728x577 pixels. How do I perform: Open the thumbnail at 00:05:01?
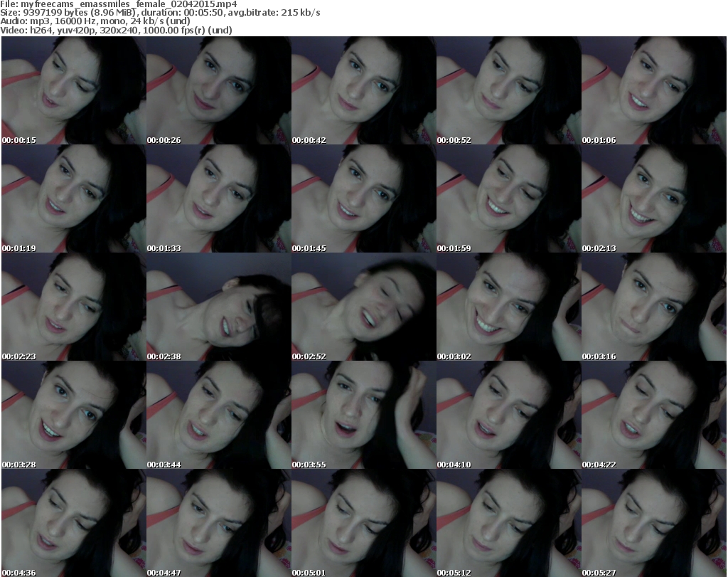click(363, 523)
